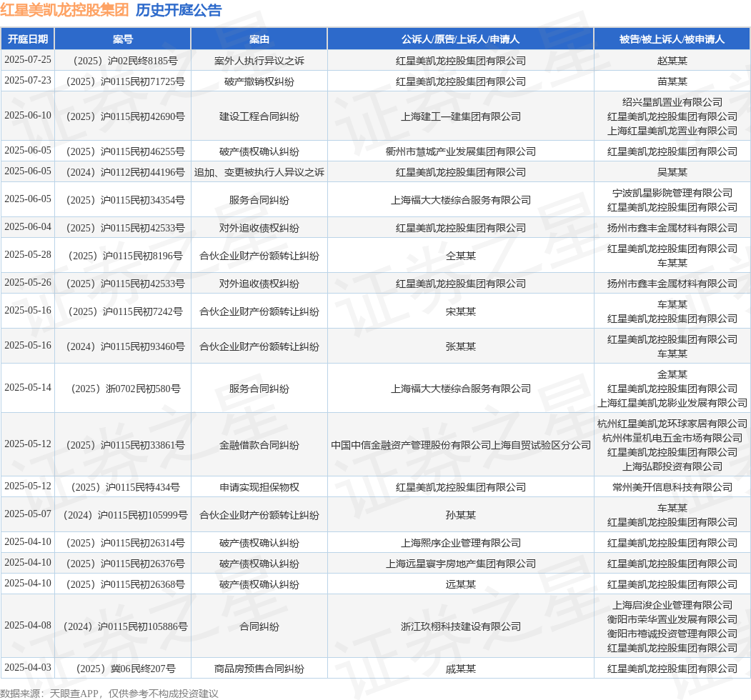Click the 案号 column header

(x=123, y=39)
